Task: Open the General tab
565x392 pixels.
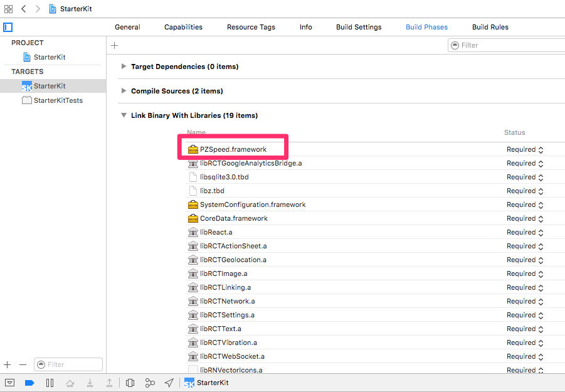Action: pos(127,27)
